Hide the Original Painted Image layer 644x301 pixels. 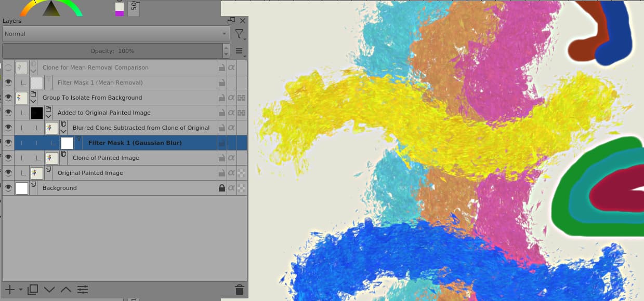tap(8, 173)
